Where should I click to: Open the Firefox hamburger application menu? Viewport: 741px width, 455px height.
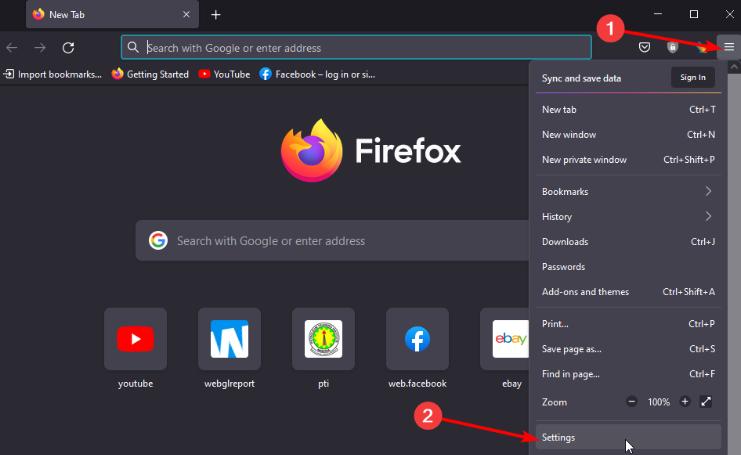[x=729, y=47]
